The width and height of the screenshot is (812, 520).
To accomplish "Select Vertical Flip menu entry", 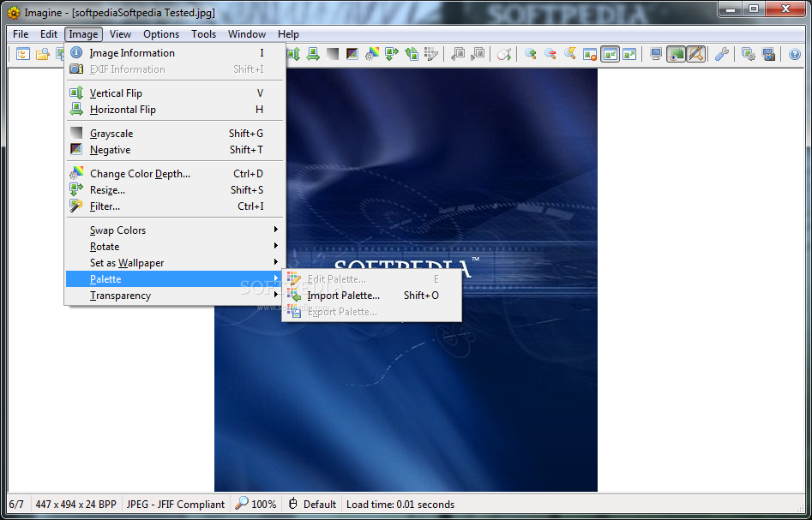I will point(175,93).
